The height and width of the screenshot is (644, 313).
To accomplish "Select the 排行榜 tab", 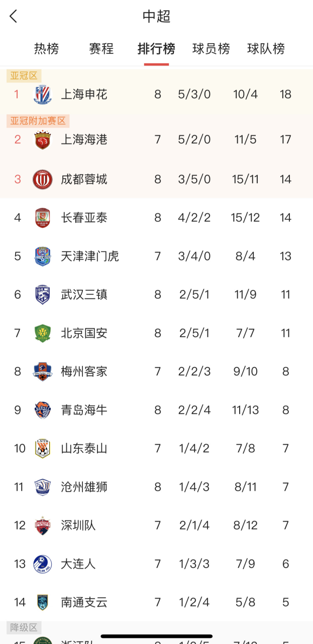I will coord(156,49).
